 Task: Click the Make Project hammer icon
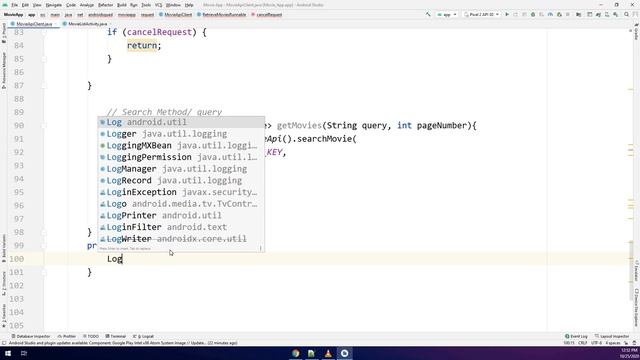coord(428,14)
